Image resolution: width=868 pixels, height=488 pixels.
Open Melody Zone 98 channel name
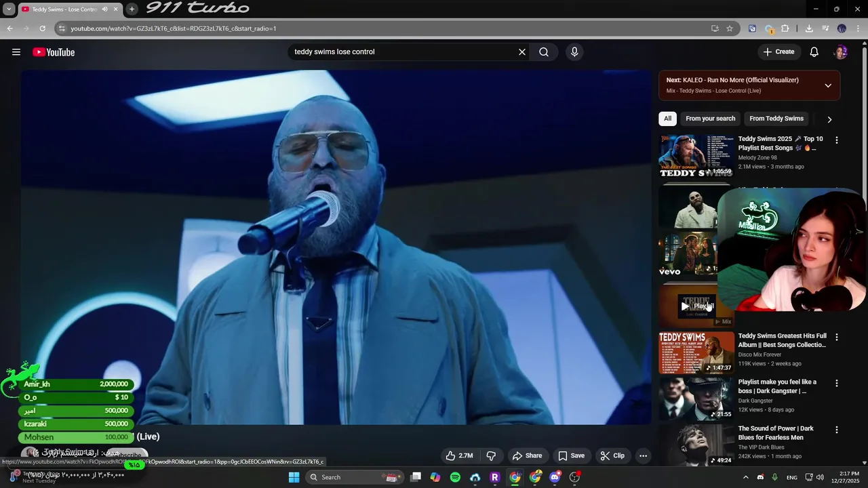click(757, 158)
